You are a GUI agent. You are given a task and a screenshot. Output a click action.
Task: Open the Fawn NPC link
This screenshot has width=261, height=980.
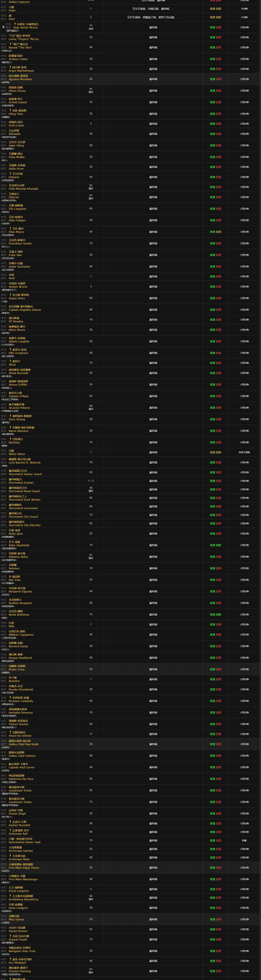[12, 10]
